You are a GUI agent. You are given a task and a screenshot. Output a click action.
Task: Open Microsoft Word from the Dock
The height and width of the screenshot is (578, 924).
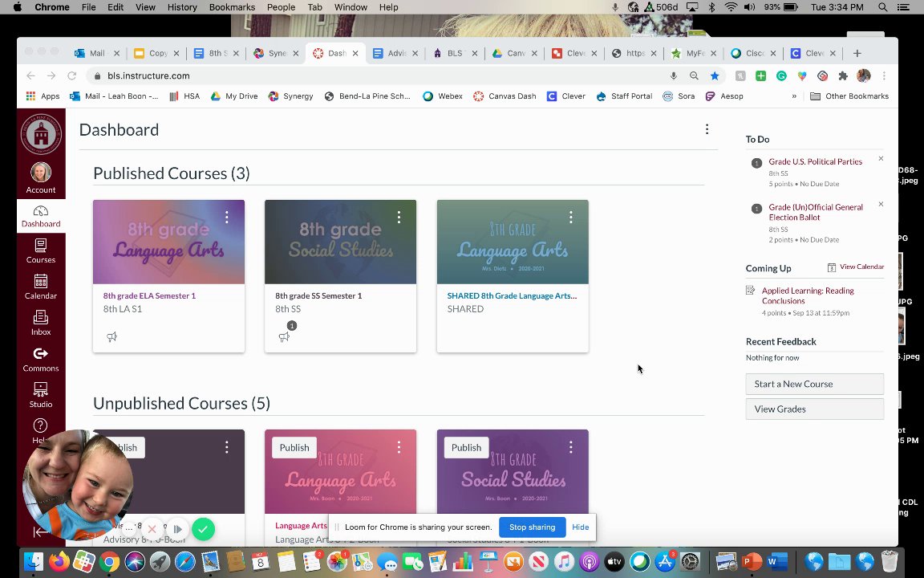777,561
